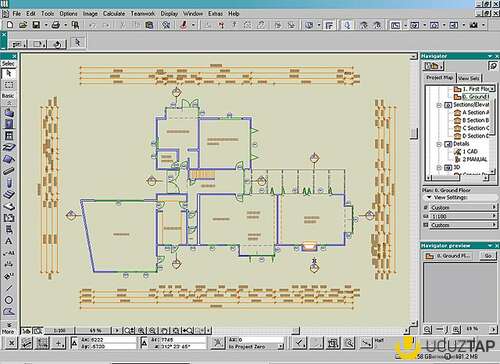This screenshot has height=364, width=500.
Task: Select the Circle drawing tool
Action: tap(9, 300)
